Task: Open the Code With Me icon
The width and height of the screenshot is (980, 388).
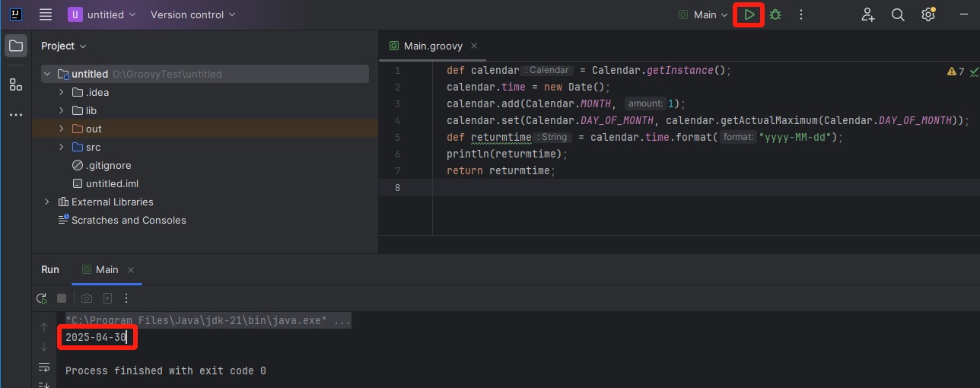Action: click(x=868, y=14)
